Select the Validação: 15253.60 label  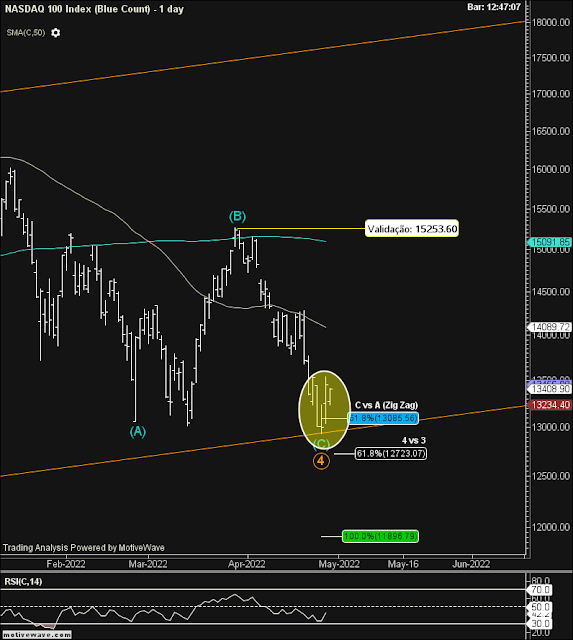tap(412, 229)
